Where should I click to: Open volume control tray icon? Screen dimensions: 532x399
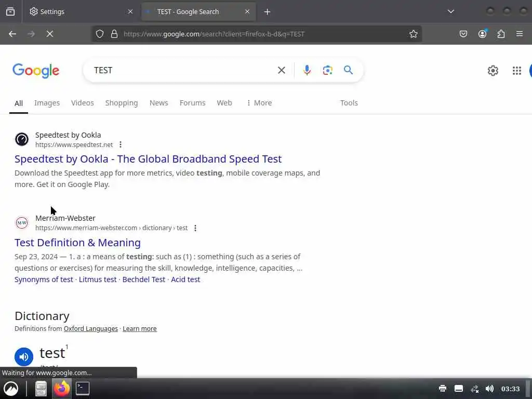coord(489,389)
